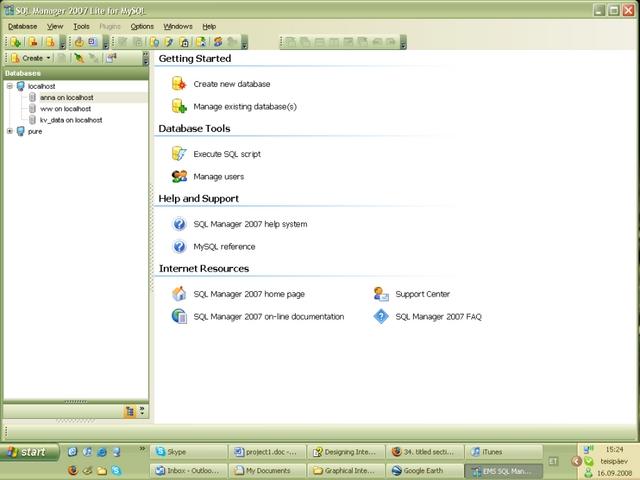Click the orange tree-view icon below the Databases panel
This screenshot has height=480, width=640.
coord(129,411)
